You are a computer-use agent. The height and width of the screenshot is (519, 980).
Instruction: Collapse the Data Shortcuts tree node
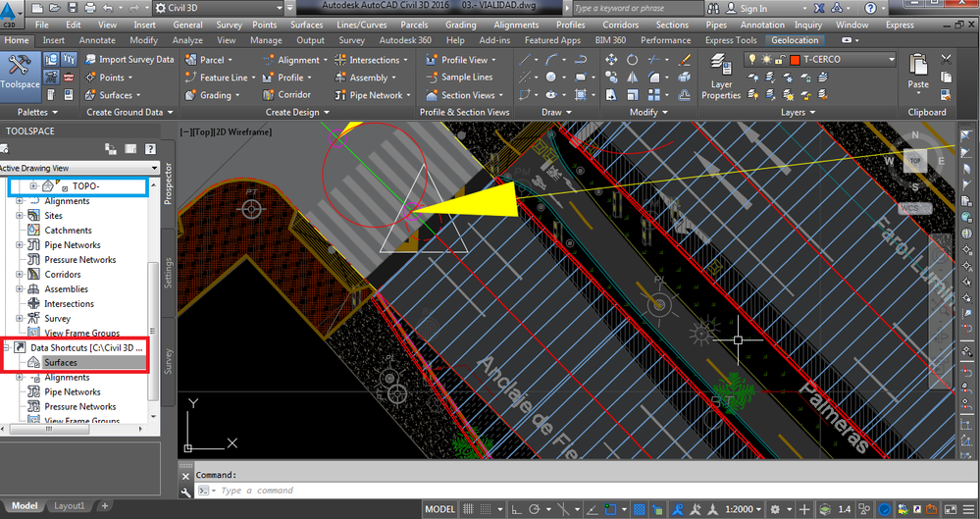pos(6,347)
